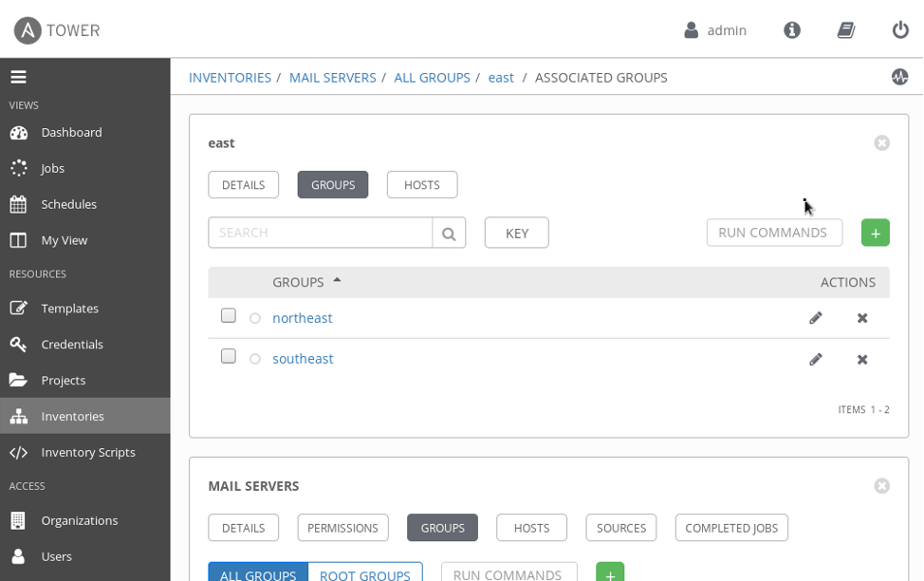
Task: Open Organizations in sidebar
Action: (84, 521)
